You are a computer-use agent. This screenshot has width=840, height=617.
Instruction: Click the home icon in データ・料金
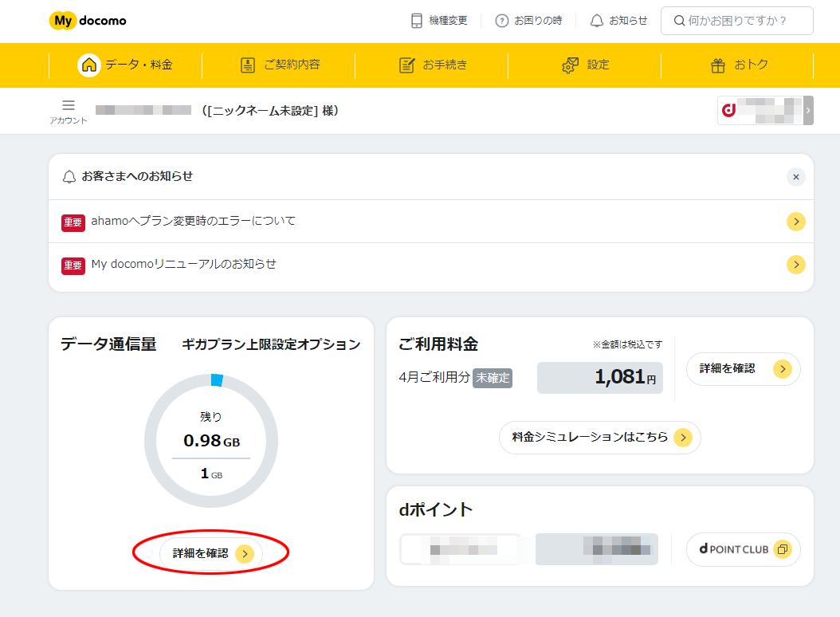[89, 65]
